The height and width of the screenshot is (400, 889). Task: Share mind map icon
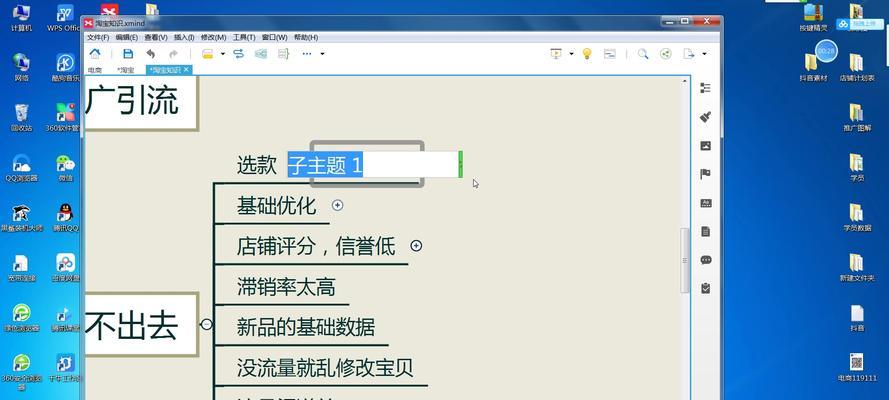point(666,54)
